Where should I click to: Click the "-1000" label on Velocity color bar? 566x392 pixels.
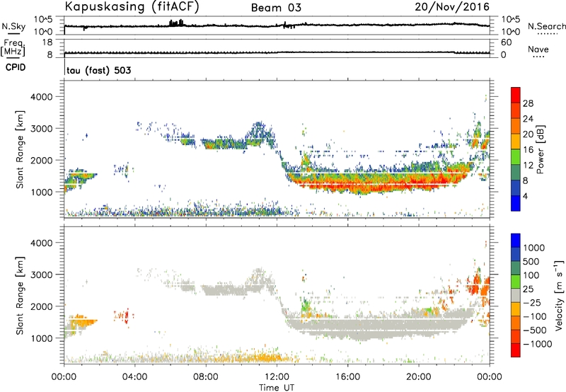click(538, 344)
